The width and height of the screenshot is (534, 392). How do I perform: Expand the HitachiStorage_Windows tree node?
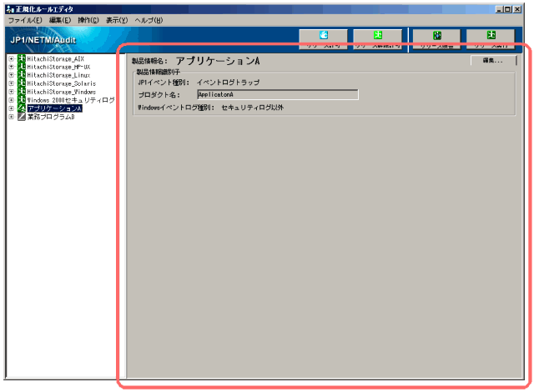11,92
